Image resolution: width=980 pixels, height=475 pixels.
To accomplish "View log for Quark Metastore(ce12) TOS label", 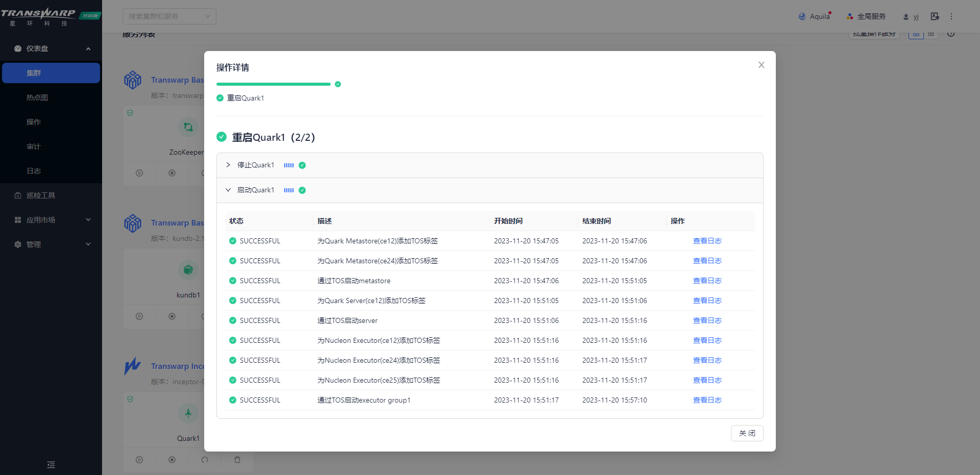I will 707,241.
